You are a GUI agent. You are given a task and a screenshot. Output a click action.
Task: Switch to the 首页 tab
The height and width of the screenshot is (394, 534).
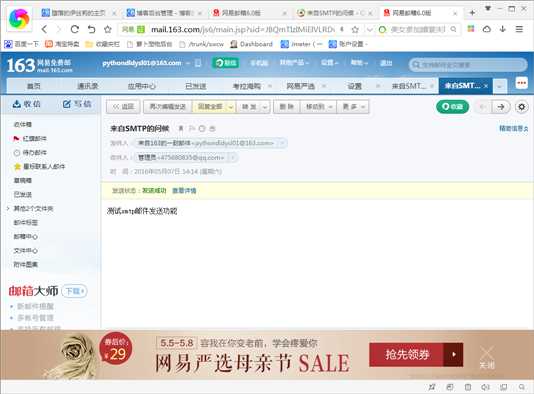point(33,86)
